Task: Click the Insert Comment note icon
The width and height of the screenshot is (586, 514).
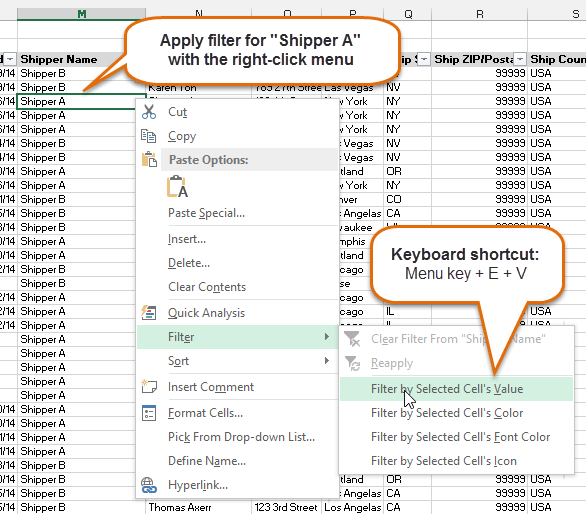Action: [149, 387]
